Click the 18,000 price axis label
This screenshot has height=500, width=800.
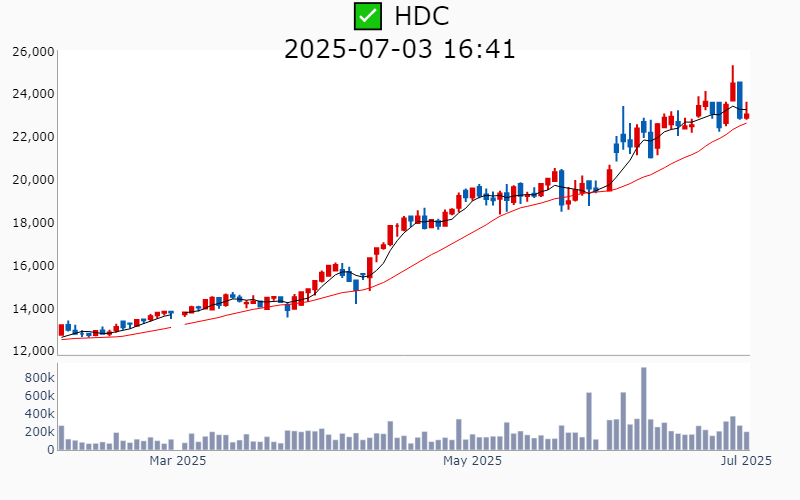pos(33,223)
